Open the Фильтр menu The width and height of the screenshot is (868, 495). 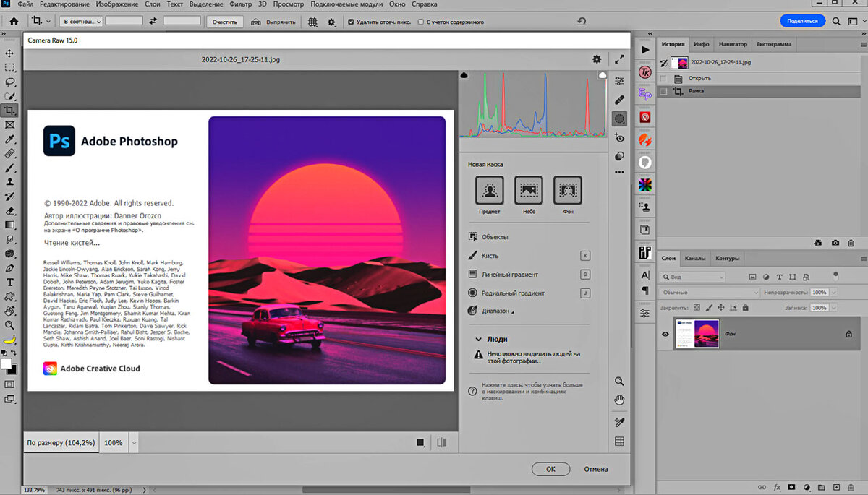click(241, 4)
